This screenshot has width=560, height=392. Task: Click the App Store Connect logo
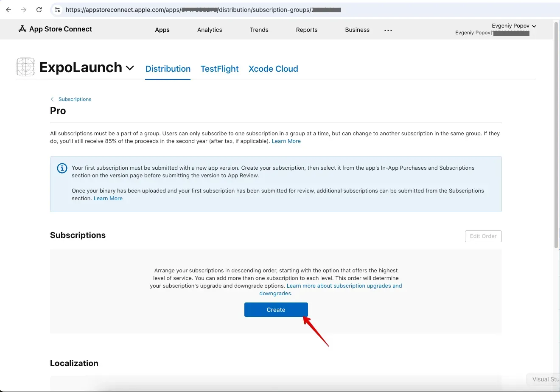pos(55,29)
